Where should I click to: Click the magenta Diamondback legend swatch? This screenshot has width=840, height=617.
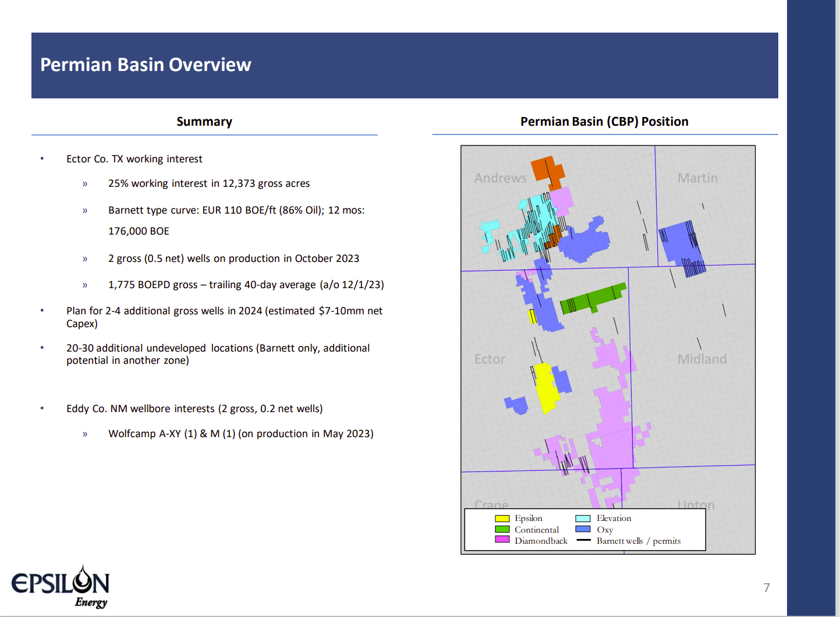click(502, 541)
